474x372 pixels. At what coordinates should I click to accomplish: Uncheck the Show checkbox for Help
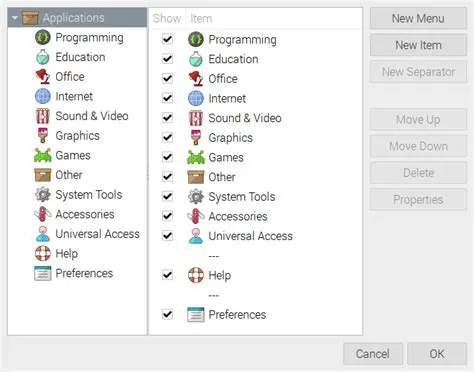pos(167,275)
